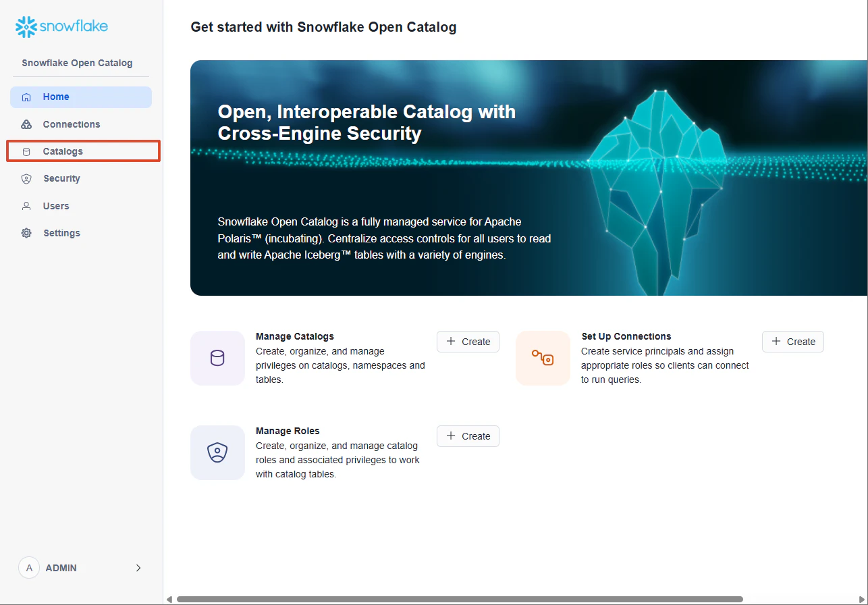
Task: Go to the Security page
Action: 81,179
